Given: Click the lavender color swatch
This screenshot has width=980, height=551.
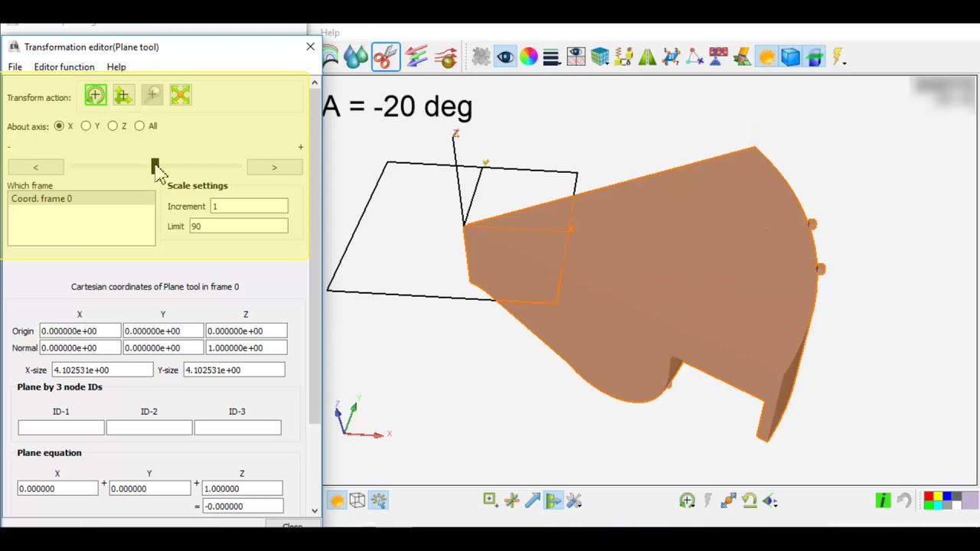Looking at the screenshot, I should click(970, 500).
